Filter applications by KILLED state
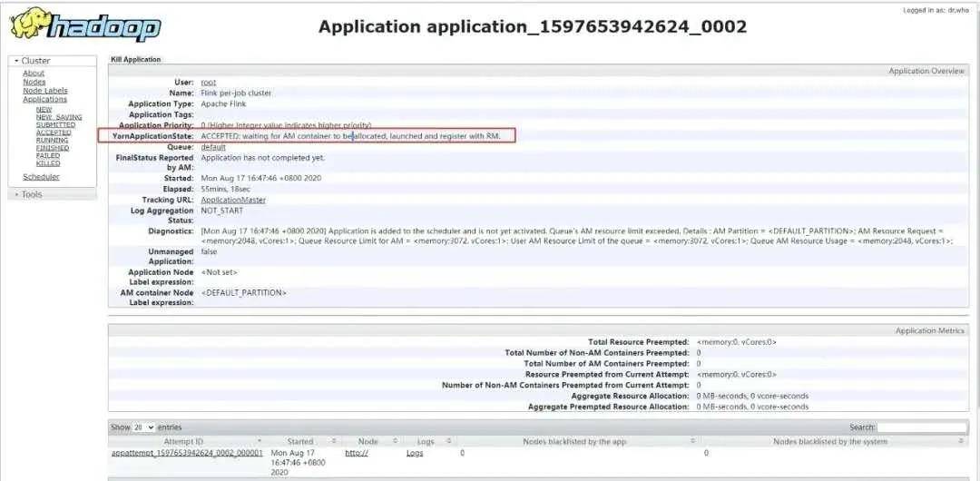The width and height of the screenshot is (980, 481). pos(48,163)
